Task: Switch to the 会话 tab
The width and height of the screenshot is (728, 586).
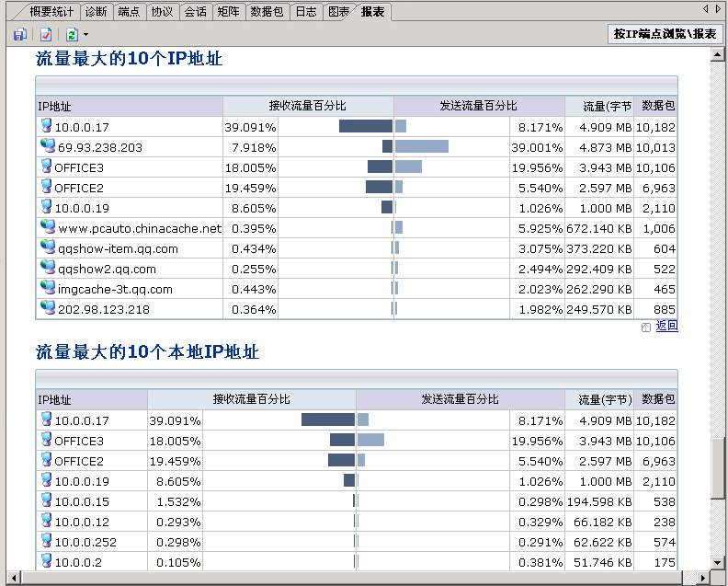Action: tap(196, 12)
